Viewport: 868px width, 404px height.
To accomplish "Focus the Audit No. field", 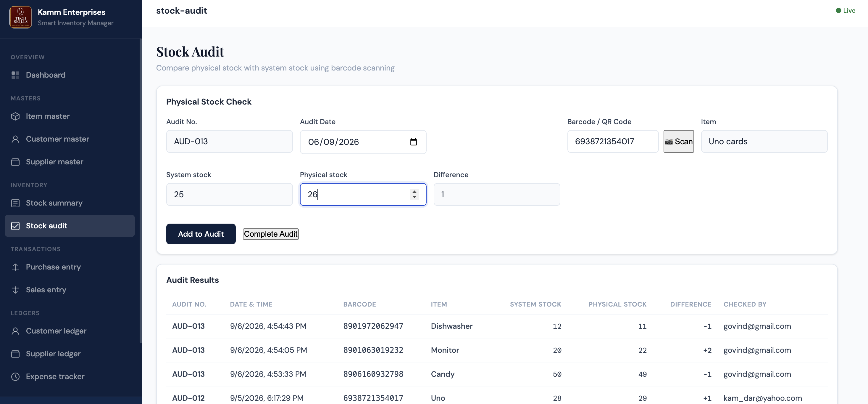I will 230,141.
